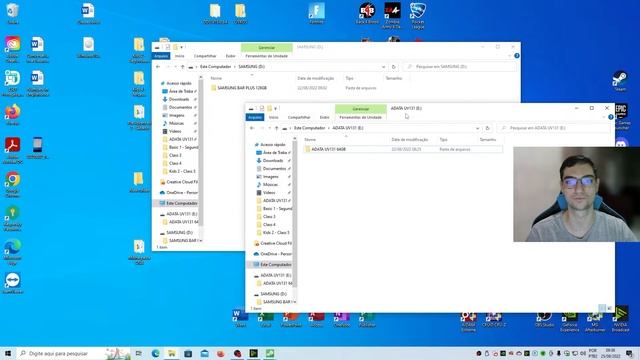Click the taskbar search box
This screenshot has height=360, width=640.
74,353
